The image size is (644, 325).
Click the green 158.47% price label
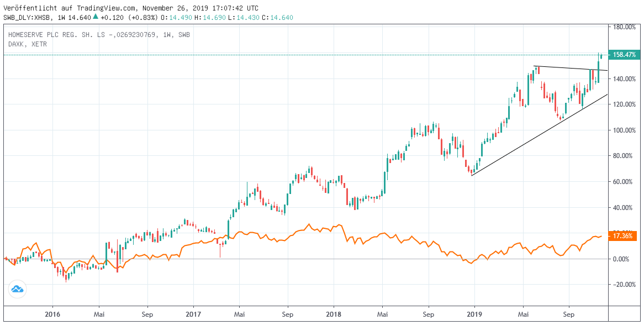pos(622,55)
